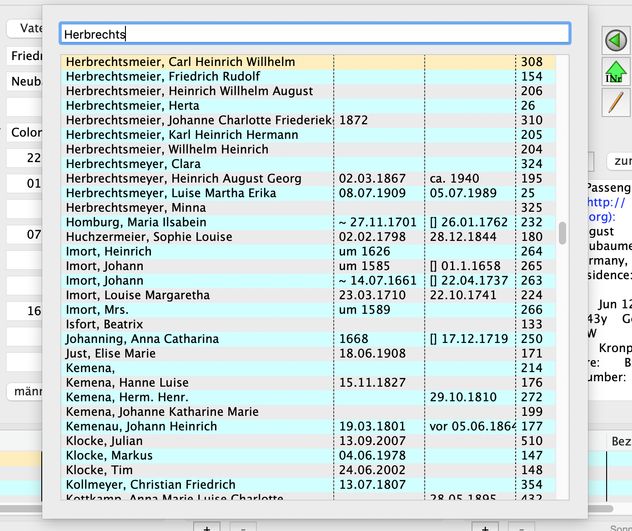Click the green house icon
The image size is (632, 531).
[x=616, y=71]
